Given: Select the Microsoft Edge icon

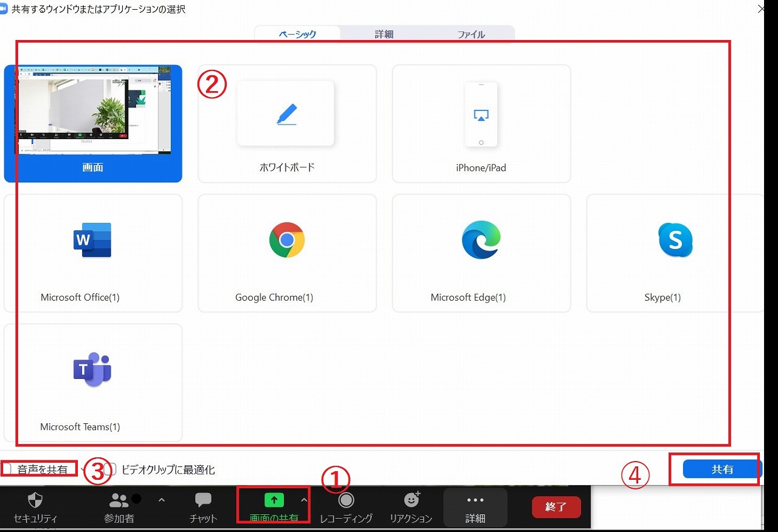Looking at the screenshot, I should tap(481, 240).
